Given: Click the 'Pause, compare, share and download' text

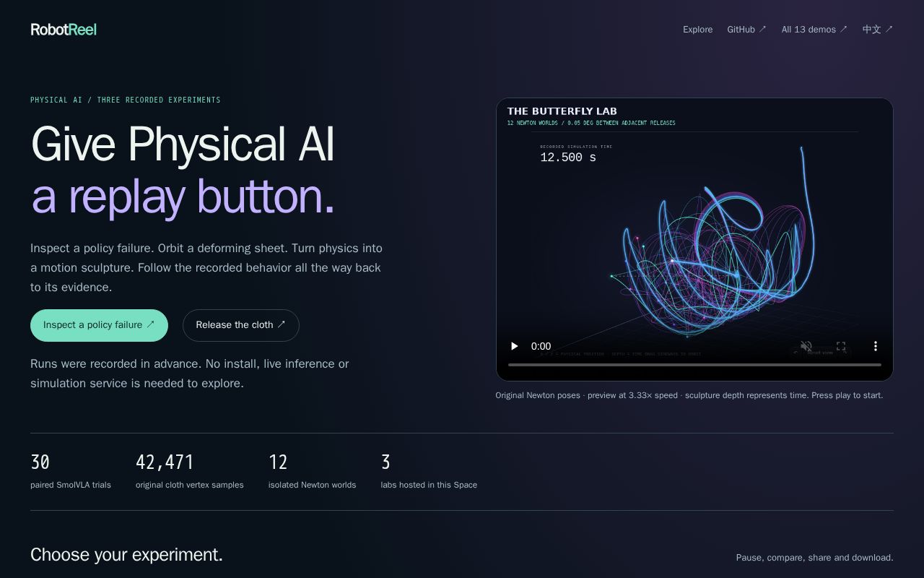Looking at the screenshot, I should [x=814, y=558].
